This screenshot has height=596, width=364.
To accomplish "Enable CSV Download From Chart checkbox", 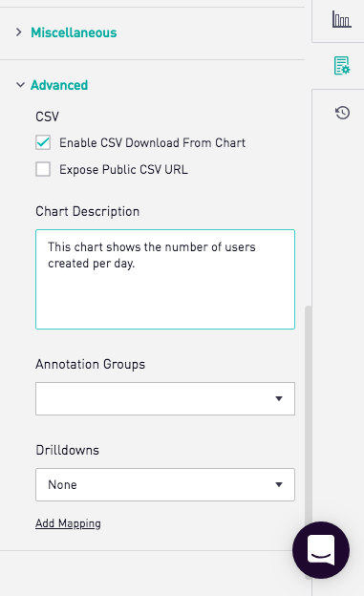I will tap(43, 142).
